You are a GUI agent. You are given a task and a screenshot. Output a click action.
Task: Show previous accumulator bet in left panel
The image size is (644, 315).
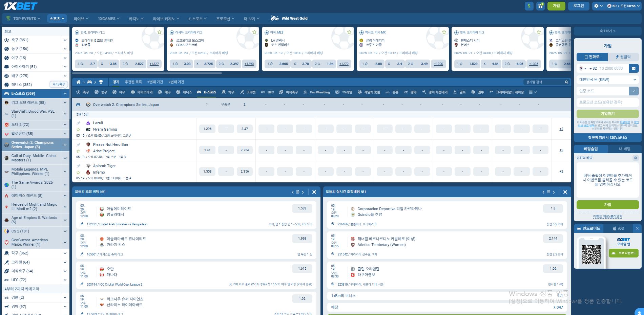[x=292, y=192]
